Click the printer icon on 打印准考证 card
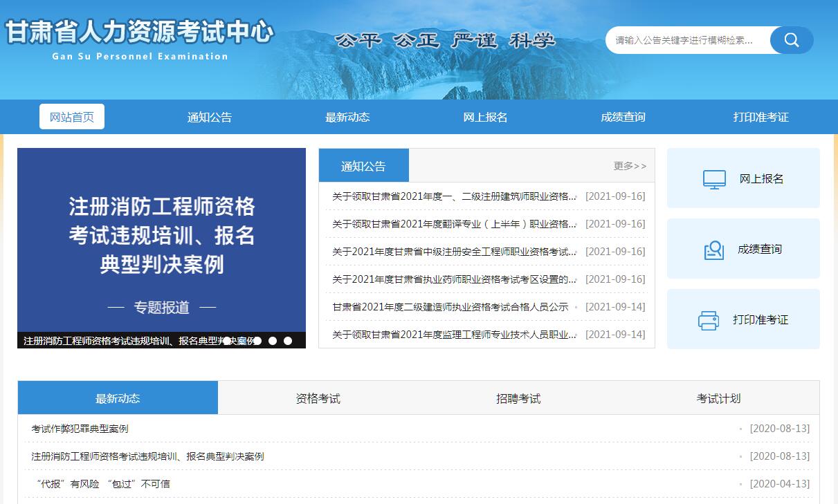Image resolution: width=838 pixels, height=504 pixels. 709,320
